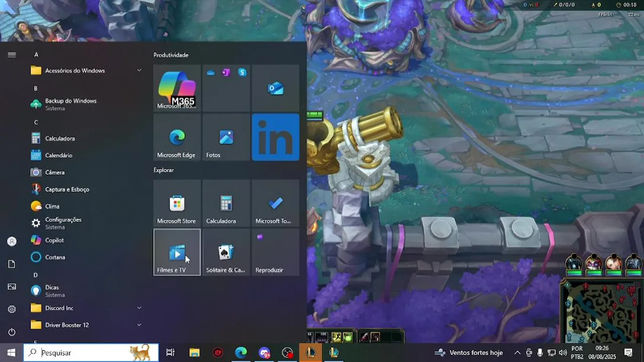Open Microsoft Edge from the taskbar
Viewport: 644px width, 362px height.
click(240, 352)
